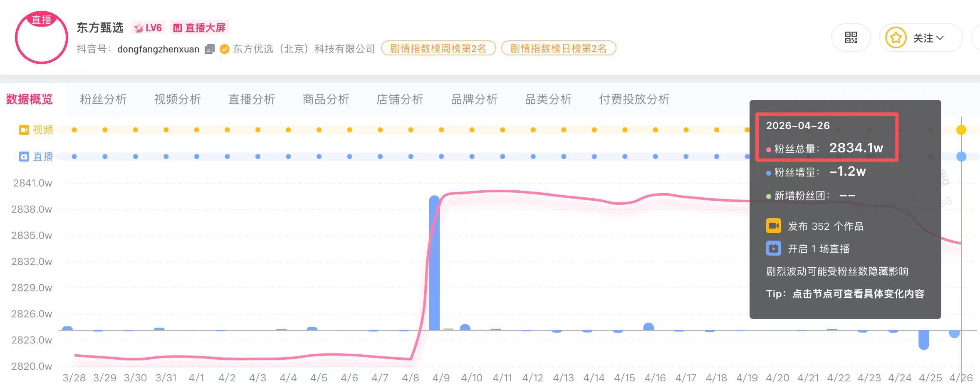Click the orange verified badge icon
980x388 pixels.
[224, 49]
